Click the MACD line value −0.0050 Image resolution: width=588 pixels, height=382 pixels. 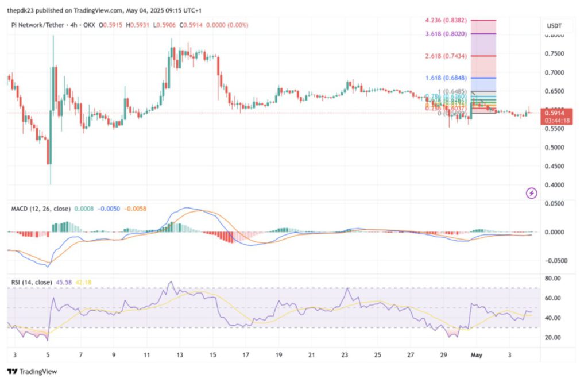[x=109, y=209]
